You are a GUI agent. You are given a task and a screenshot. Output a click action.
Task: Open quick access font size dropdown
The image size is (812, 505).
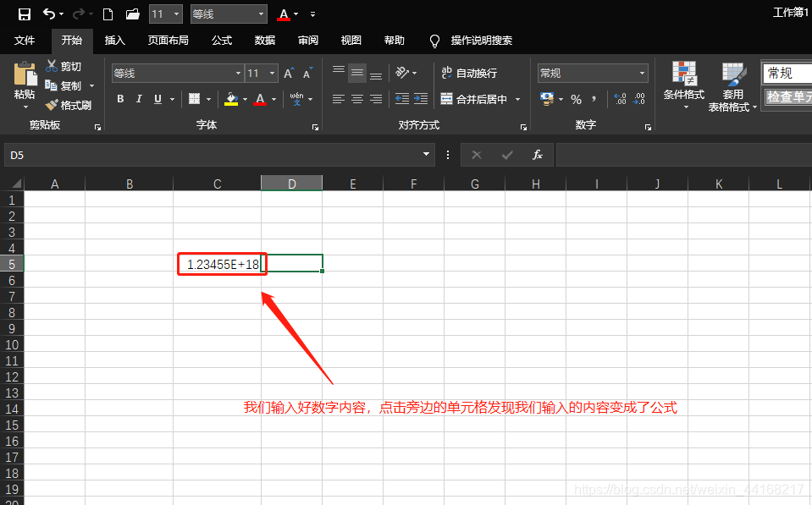[177, 14]
